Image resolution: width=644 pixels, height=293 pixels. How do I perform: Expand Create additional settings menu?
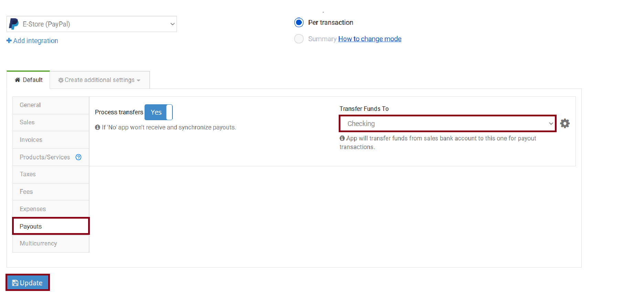click(x=99, y=80)
